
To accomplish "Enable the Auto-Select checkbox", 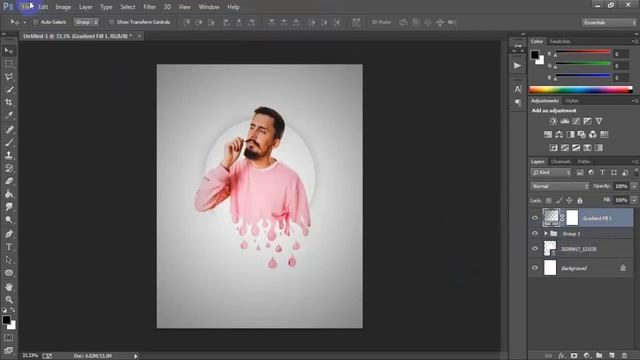I will click(x=36, y=22).
